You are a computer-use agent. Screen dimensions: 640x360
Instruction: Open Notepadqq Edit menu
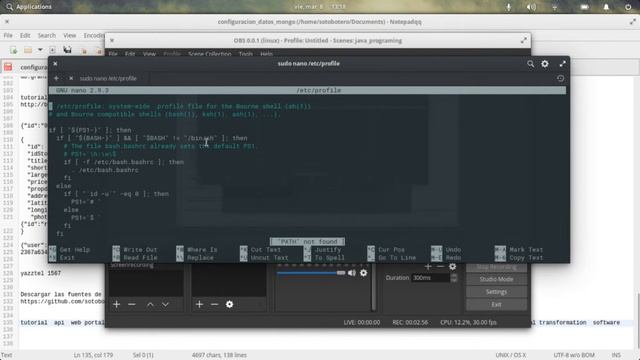pyautogui.click(x=25, y=36)
